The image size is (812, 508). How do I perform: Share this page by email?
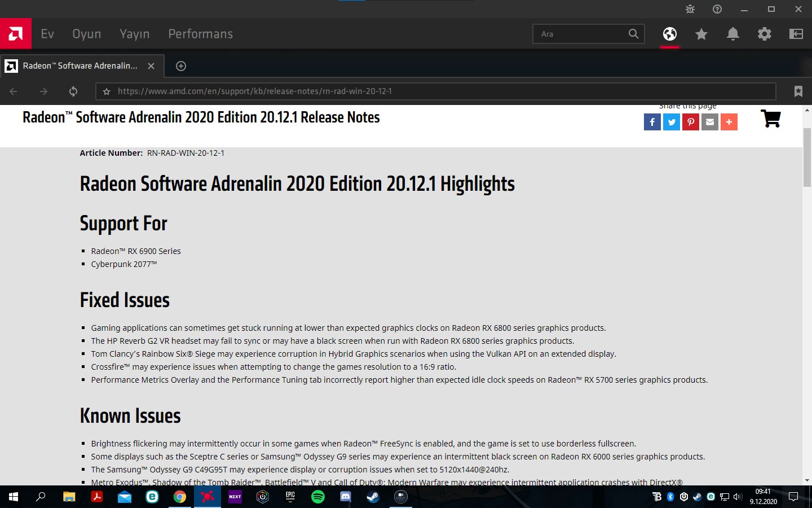[710, 122]
